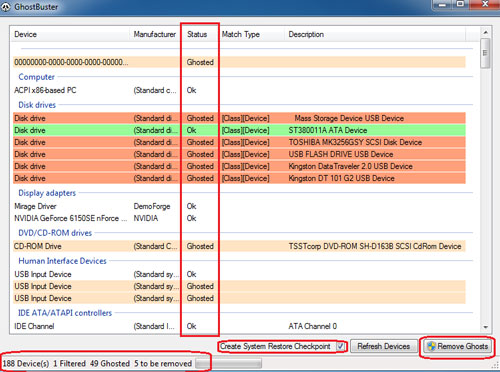
Task: Click the scrollbar up arrow
Action: click(x=486, y=32)
